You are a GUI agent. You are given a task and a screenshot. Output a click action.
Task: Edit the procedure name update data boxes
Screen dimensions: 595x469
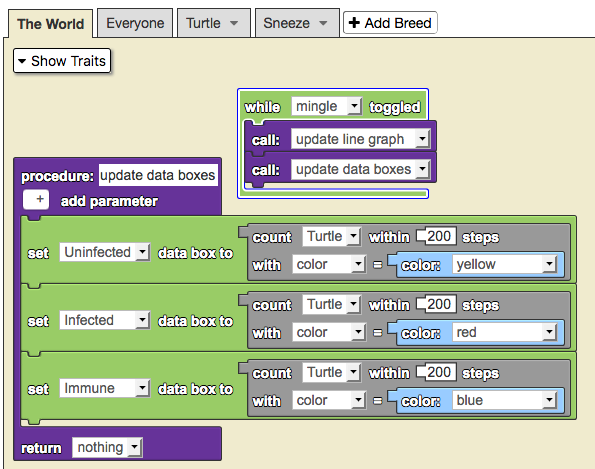click(x=158, y=175)
